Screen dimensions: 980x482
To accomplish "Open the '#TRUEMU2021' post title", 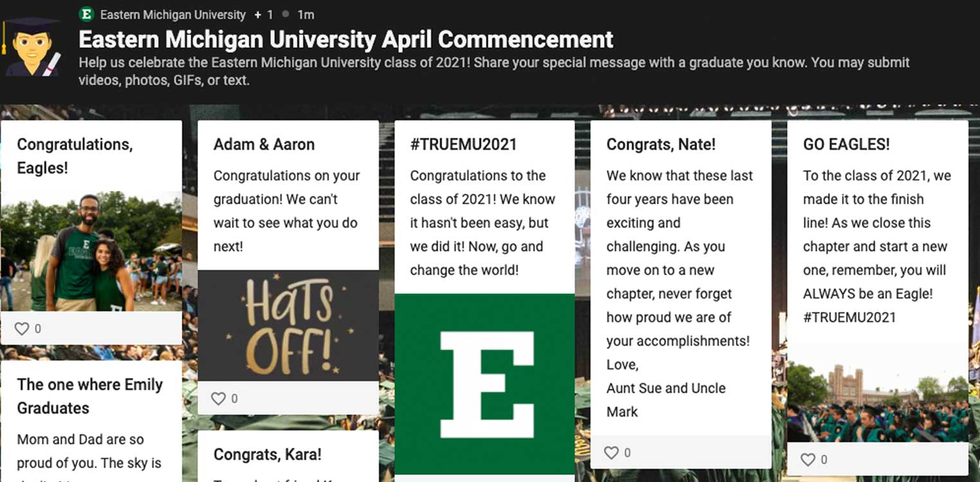I will tap(463, 144).
